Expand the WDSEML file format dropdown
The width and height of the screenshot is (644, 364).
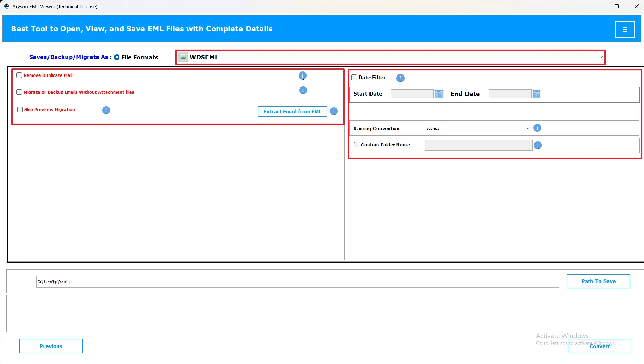click(601, 57)
